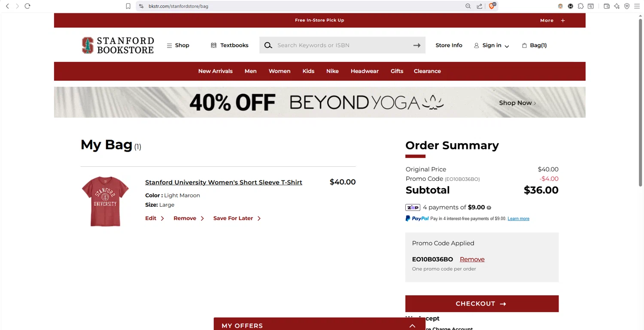Open the Sign in dropdown
This screenshot has height=330, width=644.
point(492,45)
